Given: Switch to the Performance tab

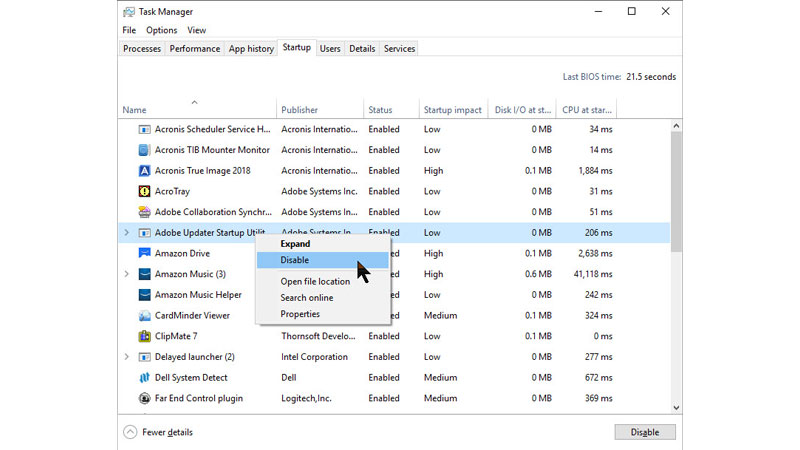Looking at the screenshot, I should click(194, 48).
